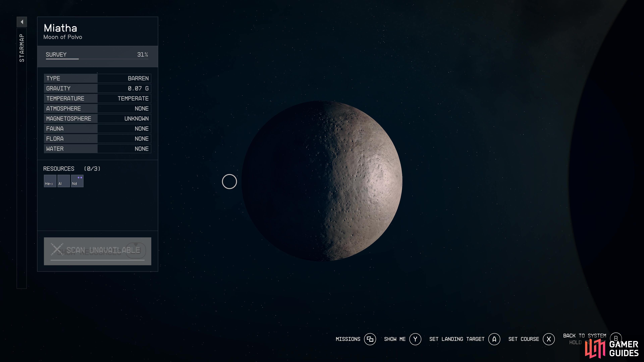Click the X button for Set Course
The height and width of the screenshot is (362, 644).
549,339
